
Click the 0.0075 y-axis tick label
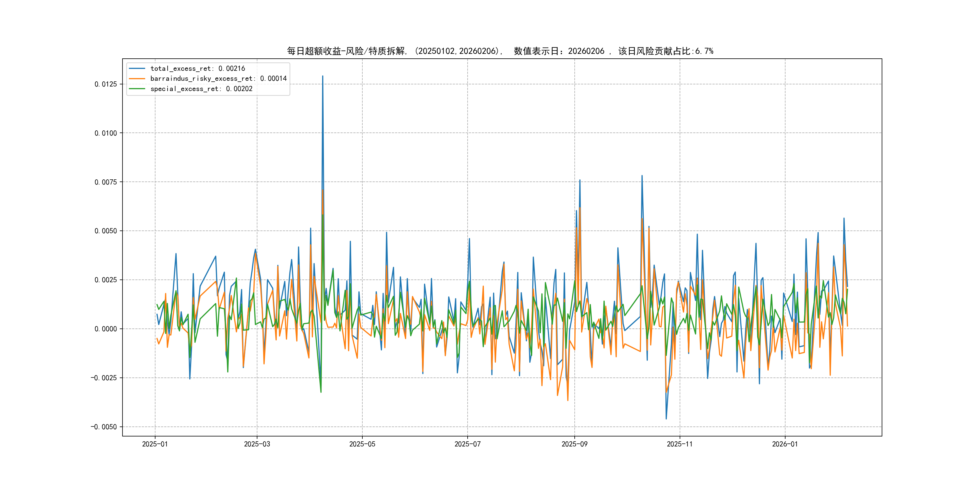(105, 182)
